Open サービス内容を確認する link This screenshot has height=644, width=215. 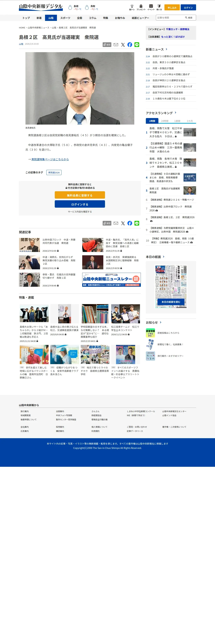(80, 212)
